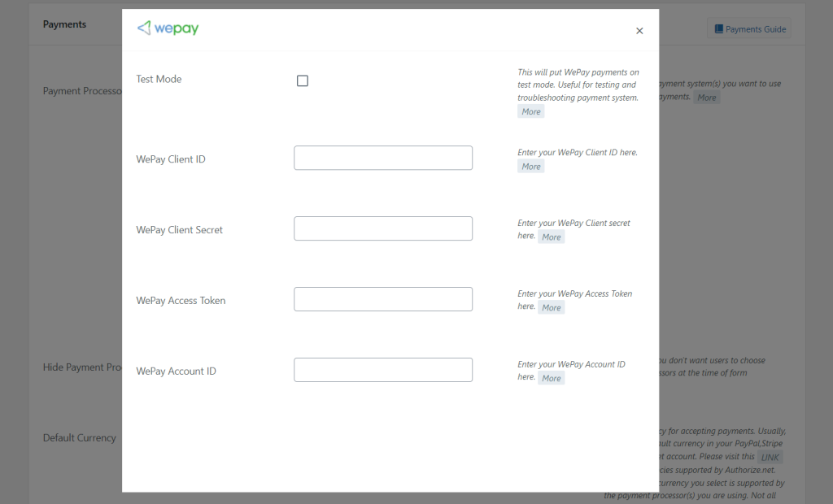The width and height of the screenshot is (833, 504).
Task: Click the Default Currency setting label
Action: [79, 438]
